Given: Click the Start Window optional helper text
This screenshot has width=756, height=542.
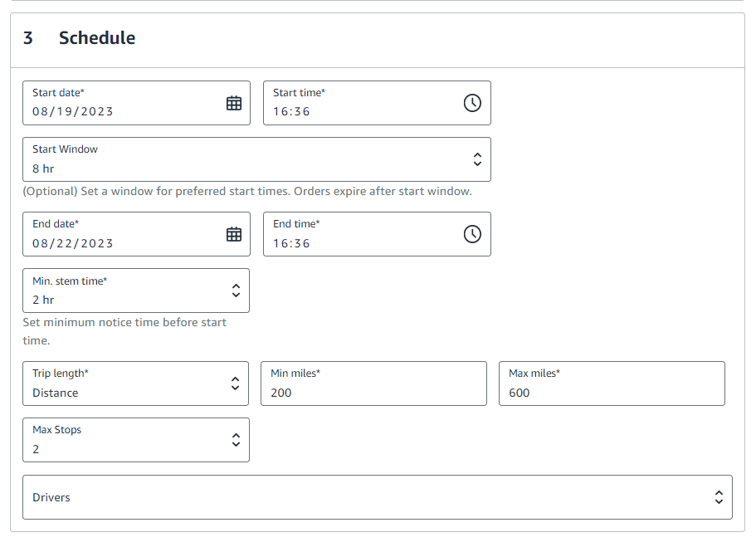Looking at the screenshot, I should pos(247,191).
